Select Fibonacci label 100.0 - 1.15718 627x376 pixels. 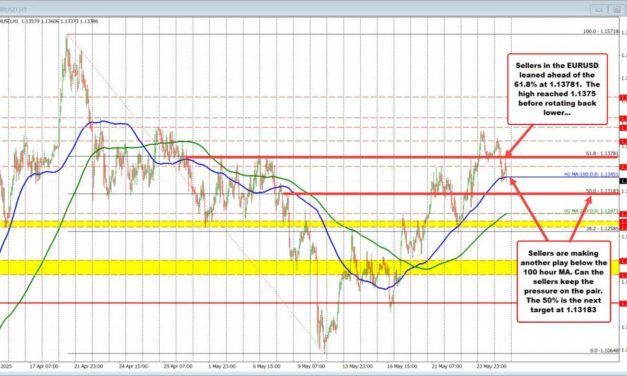601,31
